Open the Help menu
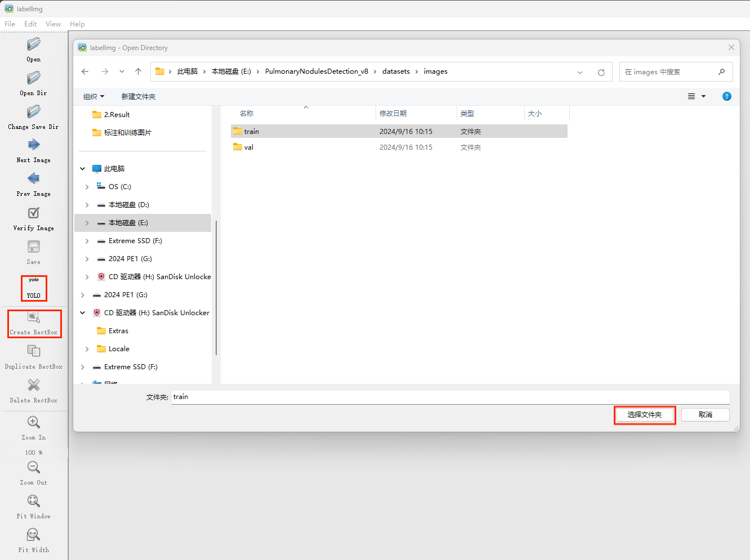750x560 pixels. 77,24
